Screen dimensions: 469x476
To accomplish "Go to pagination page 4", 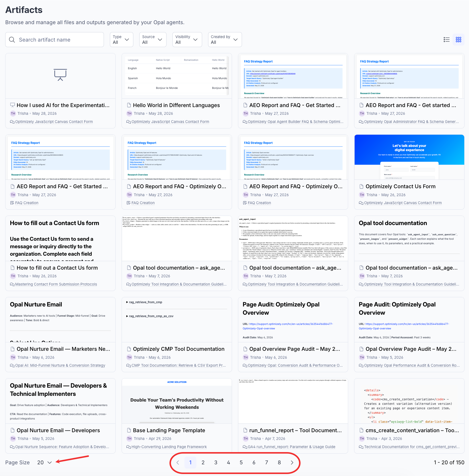I will (x=229, y=463).
